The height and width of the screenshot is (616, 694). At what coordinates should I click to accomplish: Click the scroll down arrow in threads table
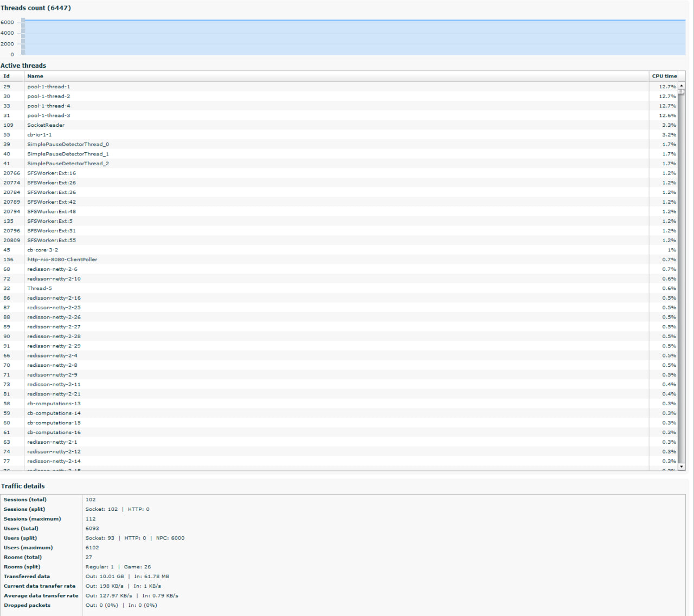pyautogui.click(x=682, y=466)
